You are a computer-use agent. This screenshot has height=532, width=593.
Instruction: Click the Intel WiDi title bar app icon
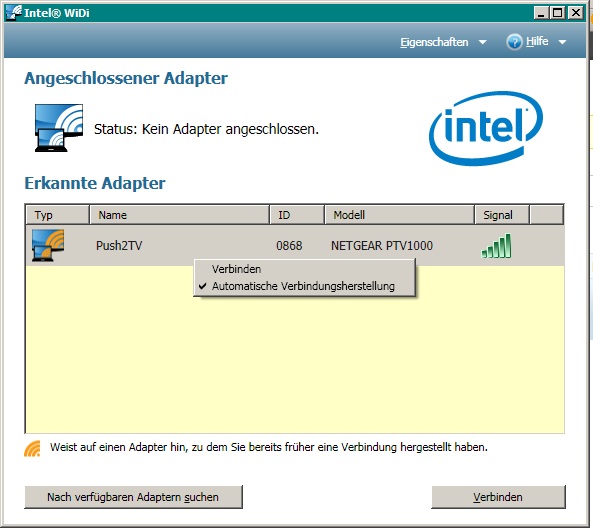[14, 13]
